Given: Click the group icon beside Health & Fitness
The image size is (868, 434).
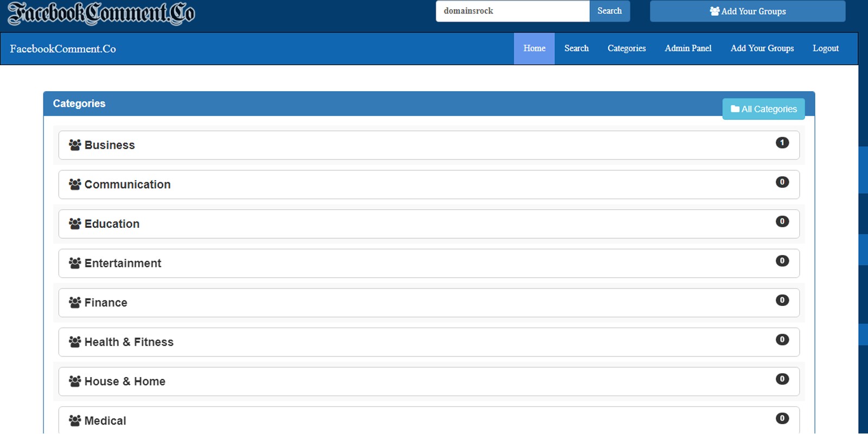Looking at the screenshot, I should [x=75, y=342].
